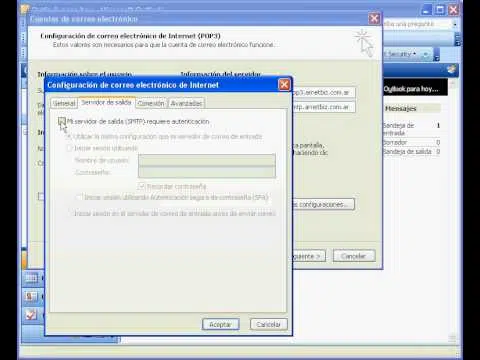Click 'Siguiente >' in the Cuentas de correo dialog
This screenshot has width=480, height=360.
pyautogui.click(x=309, y=256)
